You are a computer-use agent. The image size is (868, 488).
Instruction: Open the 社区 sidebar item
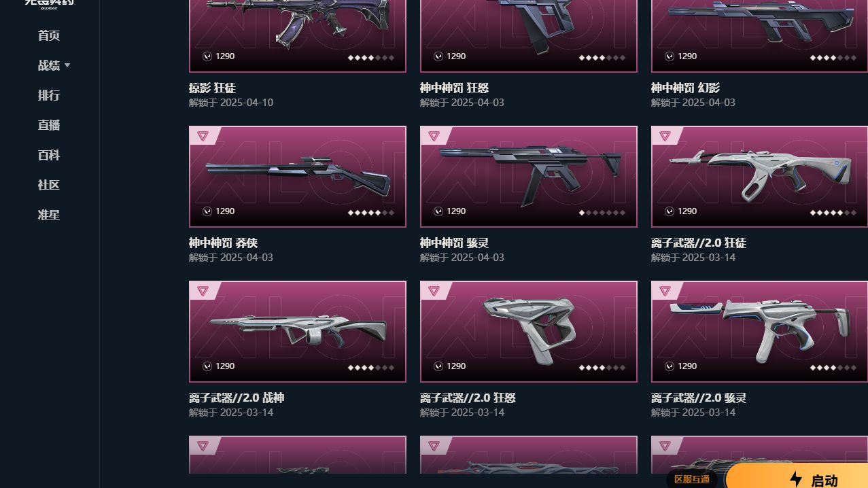coord(49,185)
